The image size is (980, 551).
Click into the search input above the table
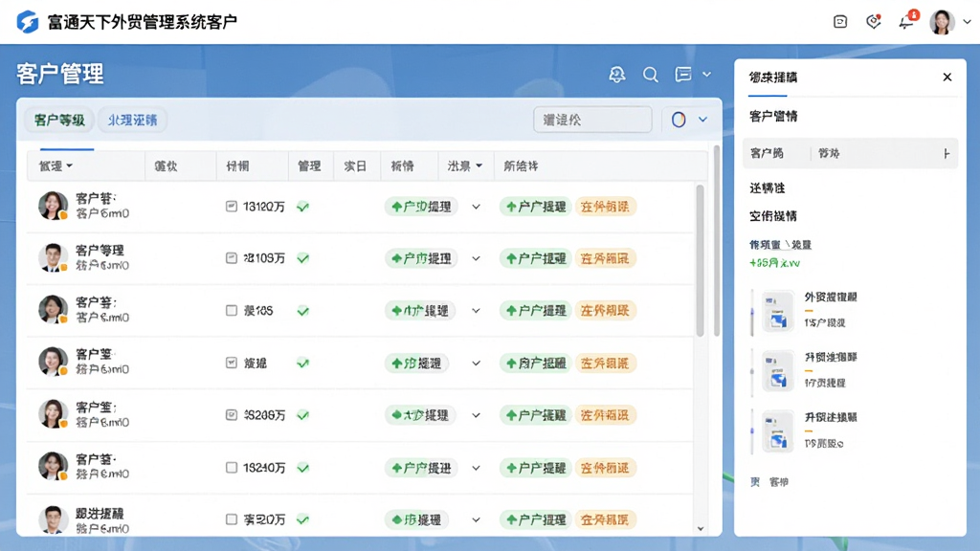coord(592,120)
